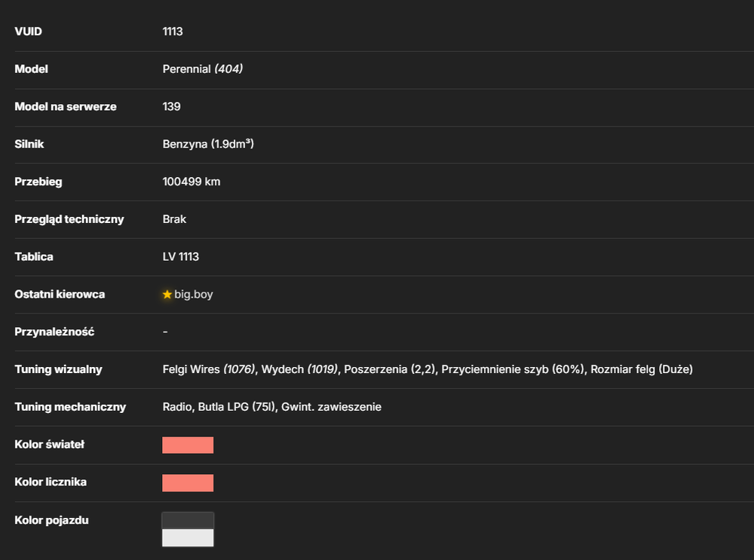Image resolution: width=754 pixels, height=560 pixels.
Task: Select the Kolor świateł color swatch
Action: [188, 445]
